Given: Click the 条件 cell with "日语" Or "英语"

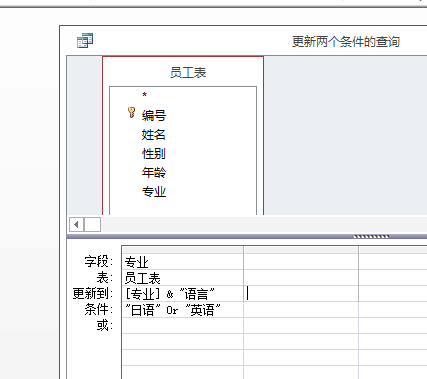Looking at the screenshot, I should click(x=183, y=310).
